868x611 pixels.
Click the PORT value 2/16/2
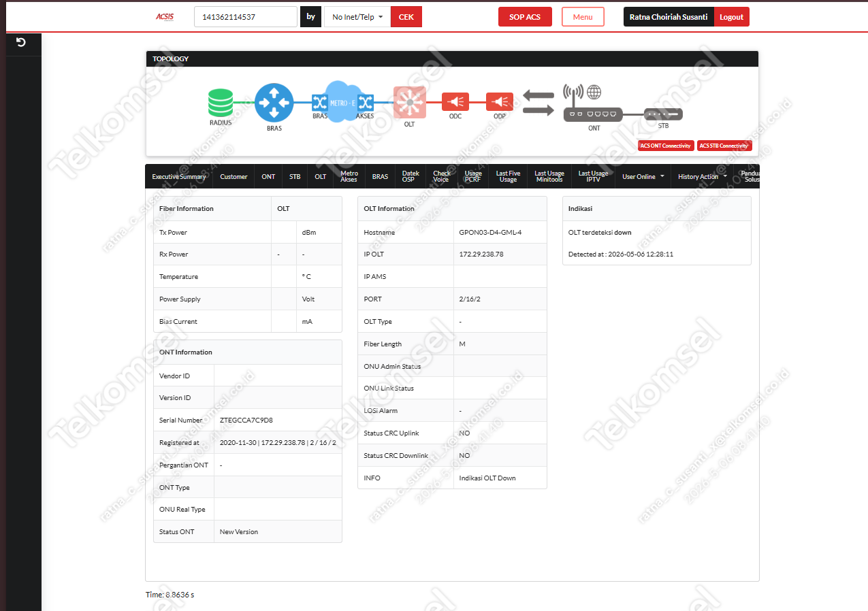pos(468,299)
